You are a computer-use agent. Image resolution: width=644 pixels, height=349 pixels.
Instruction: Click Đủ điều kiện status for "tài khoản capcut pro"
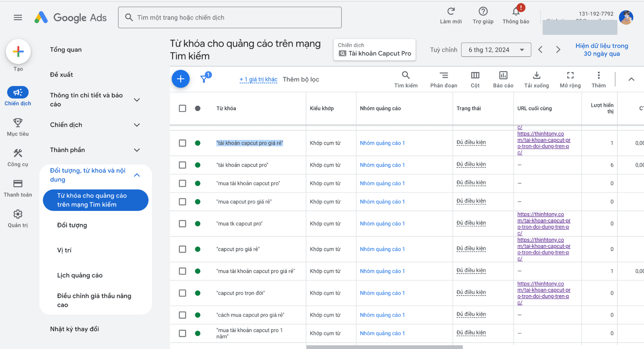(x=471, y=164)
